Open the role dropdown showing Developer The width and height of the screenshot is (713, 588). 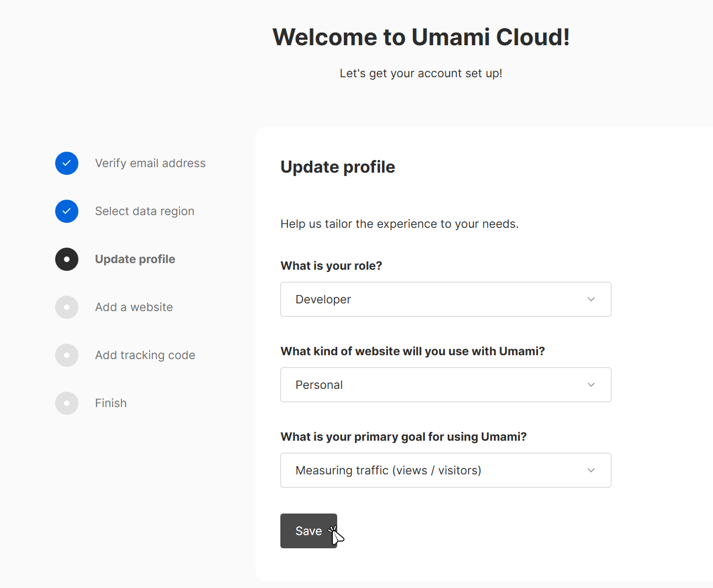point(436,300)
